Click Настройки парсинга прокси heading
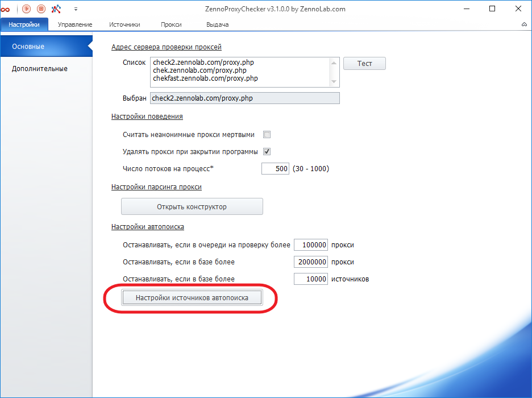Image resolution: width=532 pixels, height=398 pixels. [x=156, y=187]
